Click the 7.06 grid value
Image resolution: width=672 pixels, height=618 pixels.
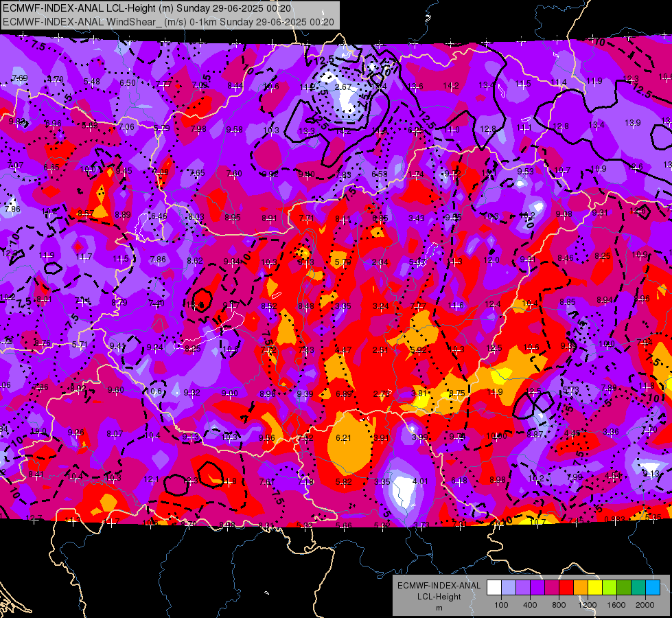[x=126, y=126]
